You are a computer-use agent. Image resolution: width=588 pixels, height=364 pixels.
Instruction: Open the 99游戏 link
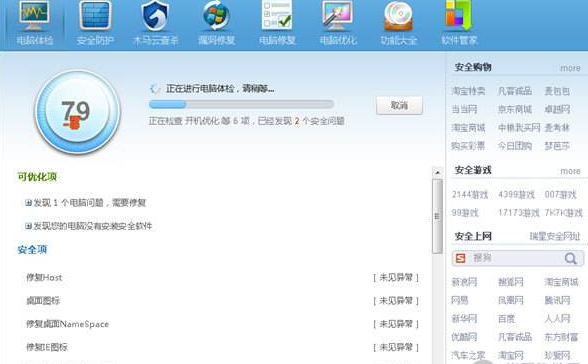coord(465,213)
